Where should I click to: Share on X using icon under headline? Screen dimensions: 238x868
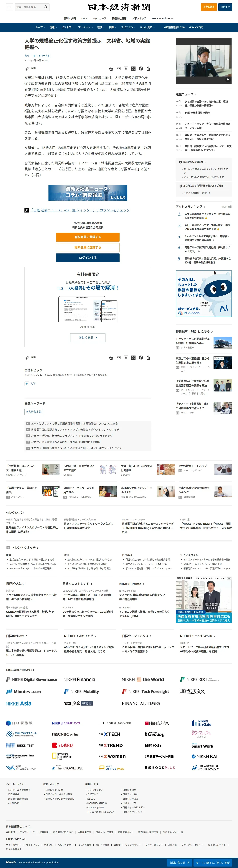133,68
